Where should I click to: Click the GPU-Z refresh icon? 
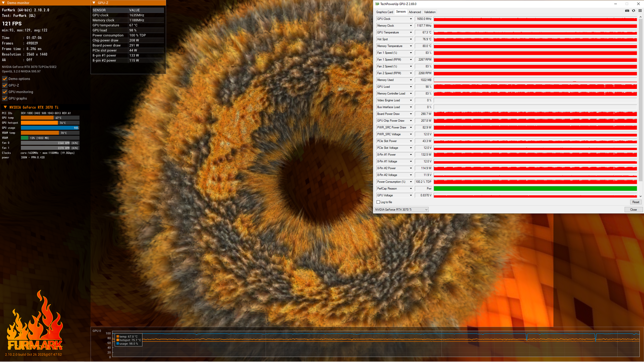pos(633,11)
